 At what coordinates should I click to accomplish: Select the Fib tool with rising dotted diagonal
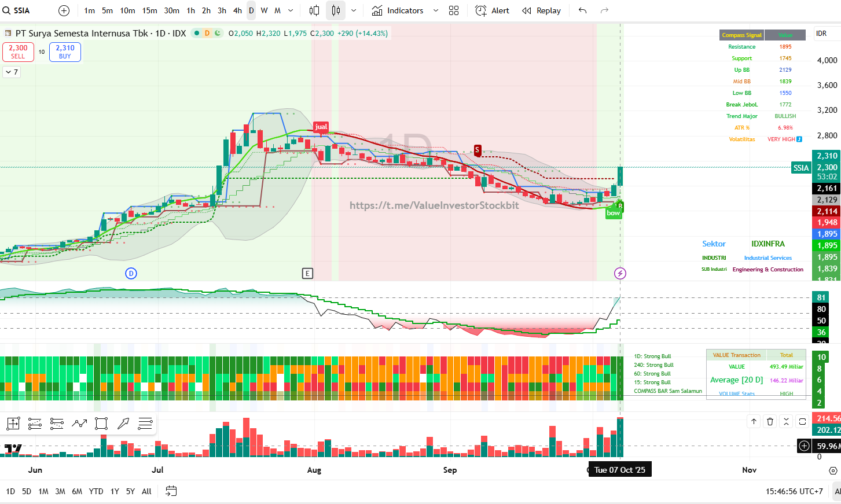[x=35, y=424]
